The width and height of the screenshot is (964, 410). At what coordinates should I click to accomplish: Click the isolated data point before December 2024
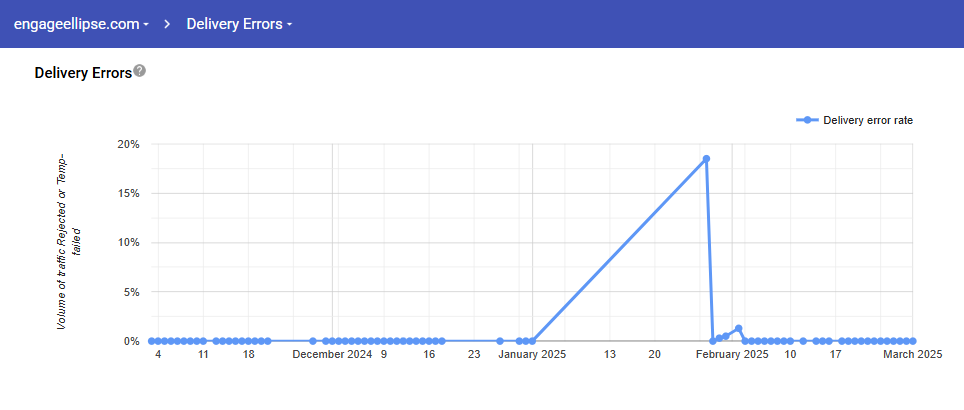pos(313,341)
